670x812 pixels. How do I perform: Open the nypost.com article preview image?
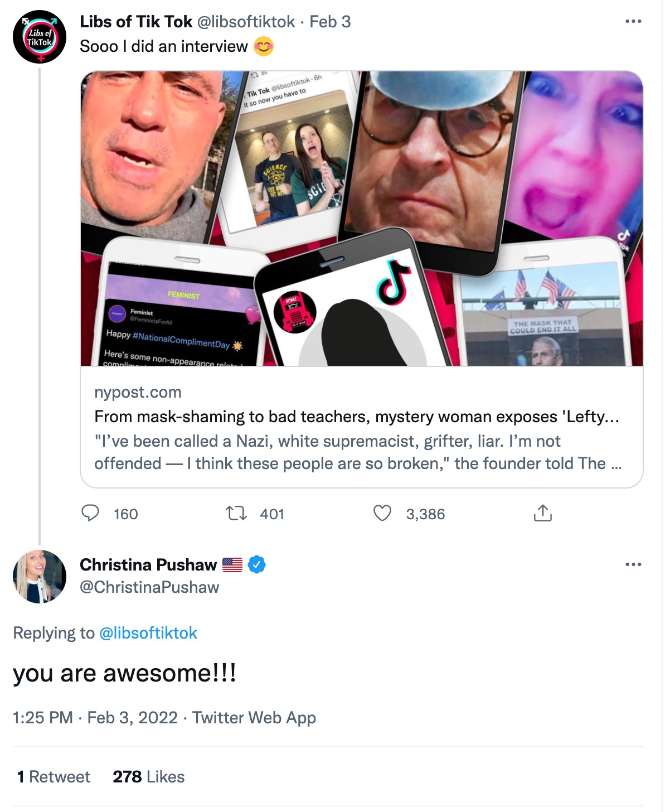(x=362, y=219)
